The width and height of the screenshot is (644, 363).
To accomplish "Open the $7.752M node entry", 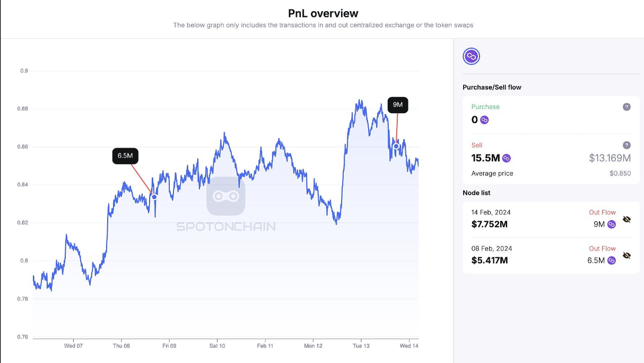I will (490, 224).
